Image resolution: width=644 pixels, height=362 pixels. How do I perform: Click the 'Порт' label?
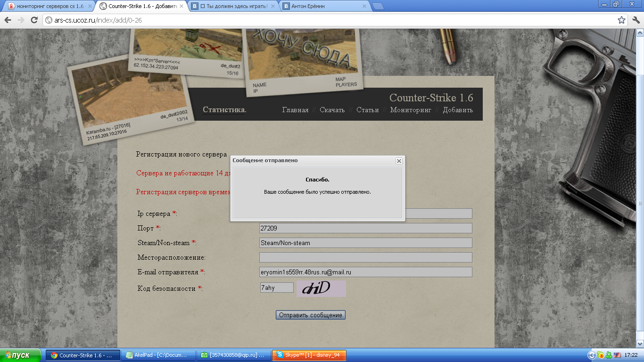(149, 229)
